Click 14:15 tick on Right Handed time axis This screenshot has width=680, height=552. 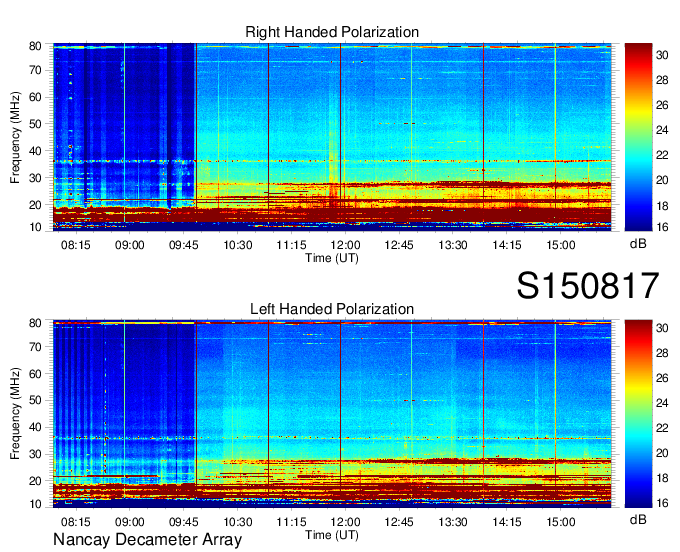click(x=507, y=245)
